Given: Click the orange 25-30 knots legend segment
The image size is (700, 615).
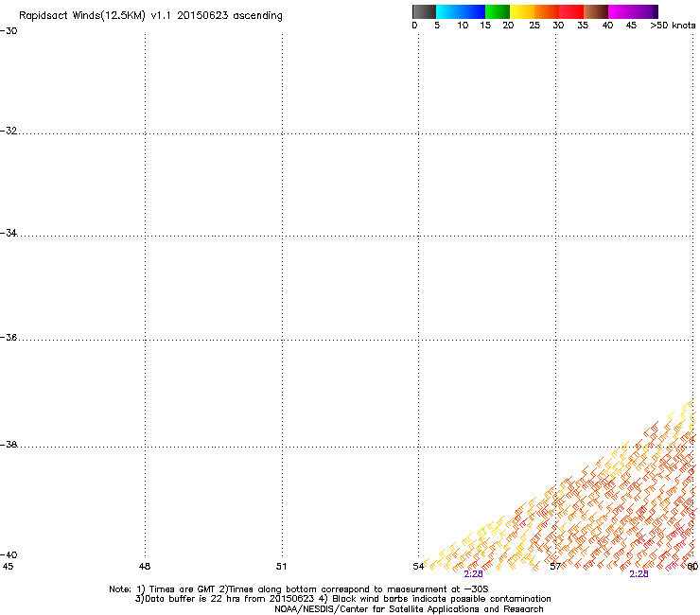Looking at the screenshot, I should (x=547, y=11).
